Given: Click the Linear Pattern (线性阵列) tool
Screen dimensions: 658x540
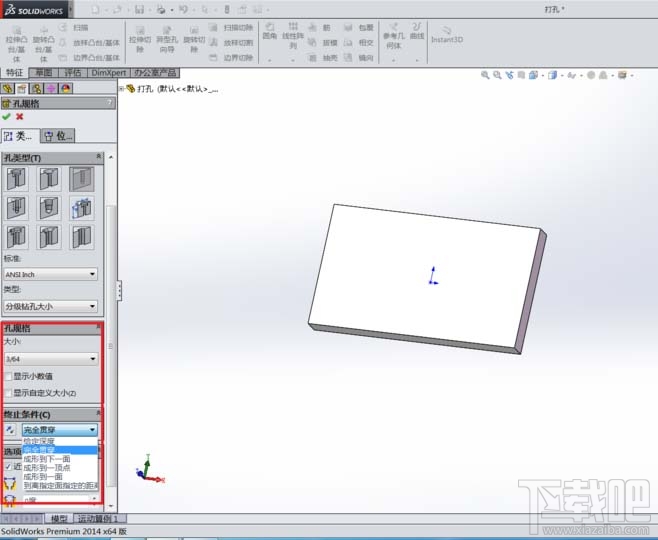Looking at the screenshot, I should click(293, 36).
